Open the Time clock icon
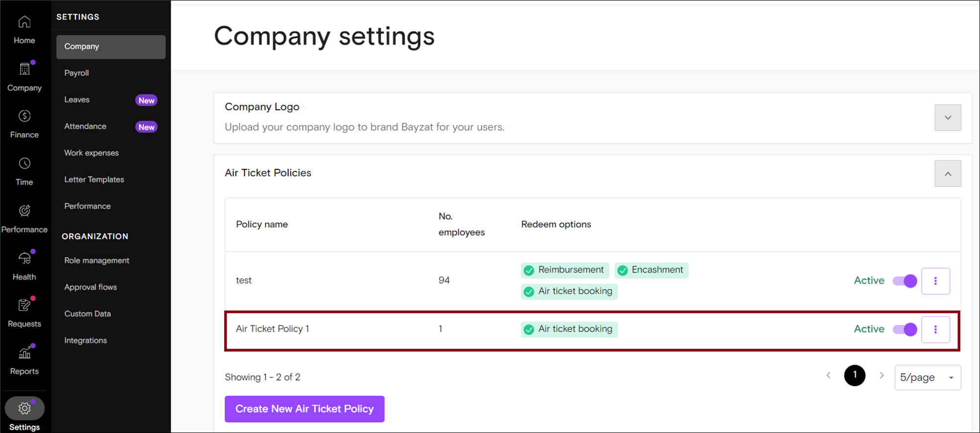Screen dimensions: 980x433 pos(24,164)
